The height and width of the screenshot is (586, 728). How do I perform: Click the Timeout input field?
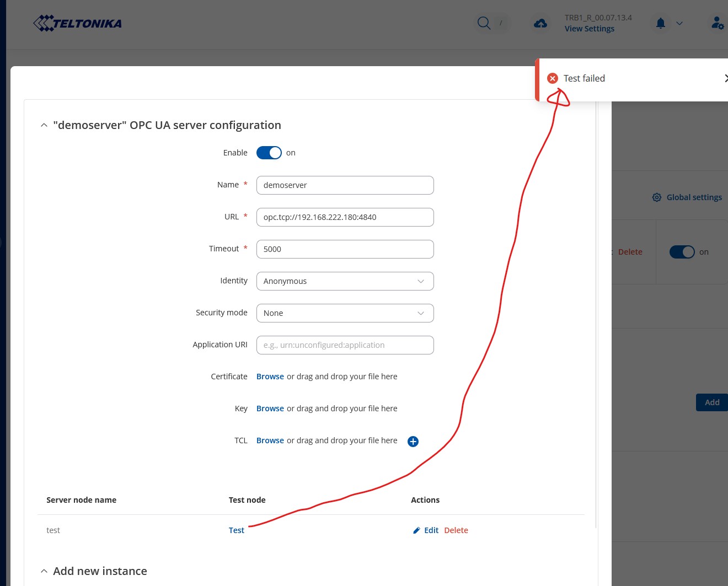(345, 249)
